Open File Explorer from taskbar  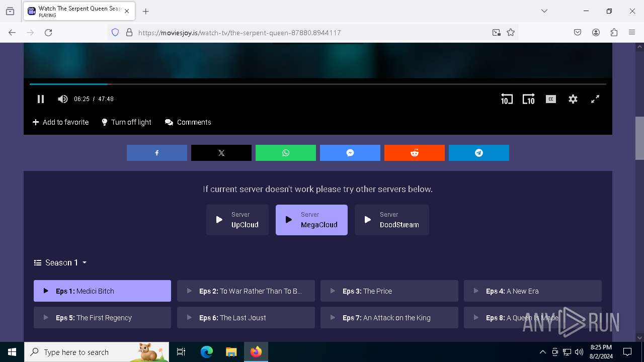tap(231, 352)
